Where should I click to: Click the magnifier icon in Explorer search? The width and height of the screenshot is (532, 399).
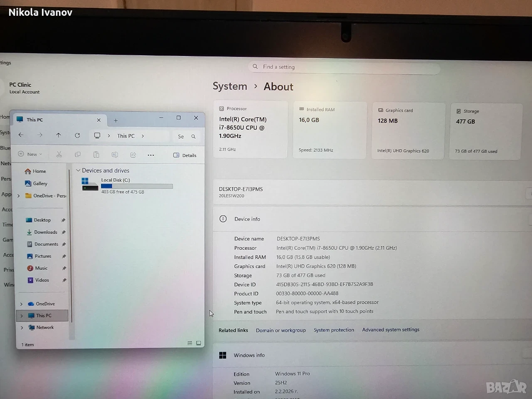click(x=193, y=136)
